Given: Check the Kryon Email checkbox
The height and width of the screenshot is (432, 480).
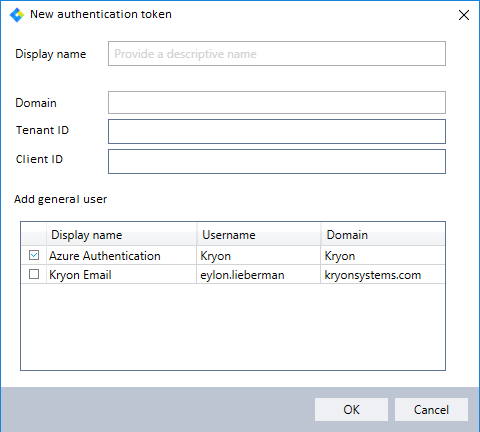Looking at the screenshot, I should pos(34,274).
